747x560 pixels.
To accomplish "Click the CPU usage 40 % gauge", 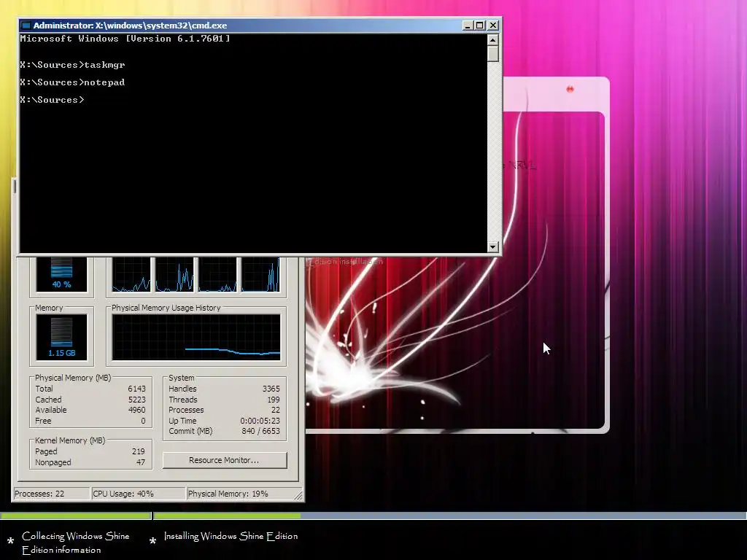I will pyautogui.click(x=61, y=274).
